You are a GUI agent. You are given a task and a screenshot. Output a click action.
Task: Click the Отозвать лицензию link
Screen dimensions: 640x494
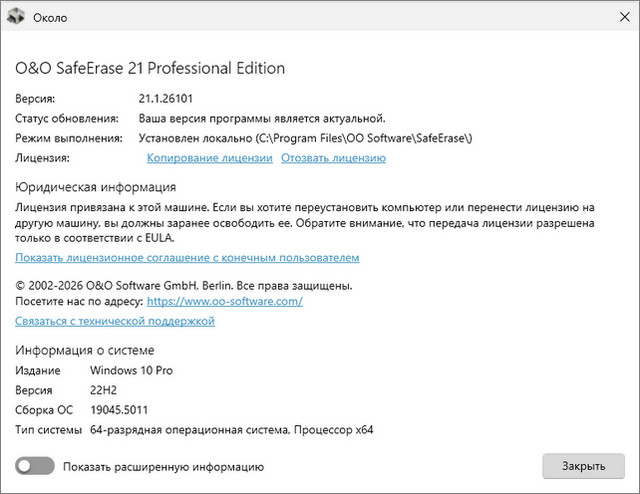pos(333,158)
